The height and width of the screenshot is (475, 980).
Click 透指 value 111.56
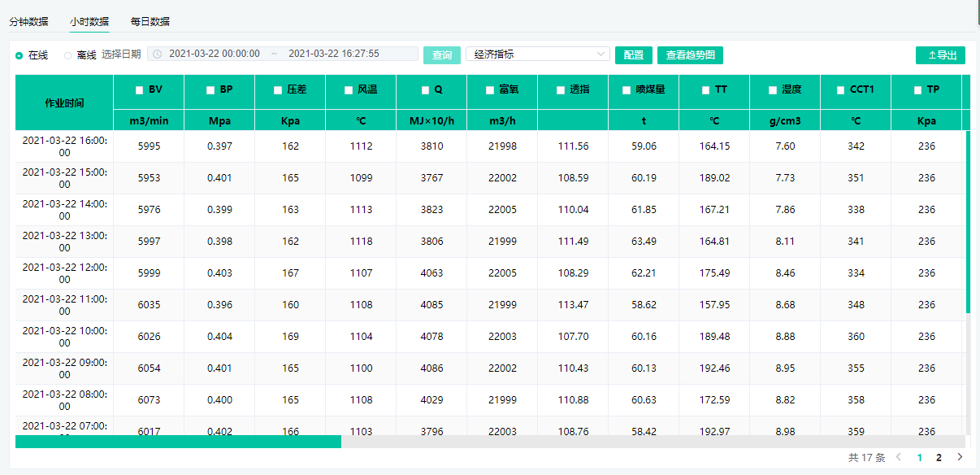tap(573, 146)
